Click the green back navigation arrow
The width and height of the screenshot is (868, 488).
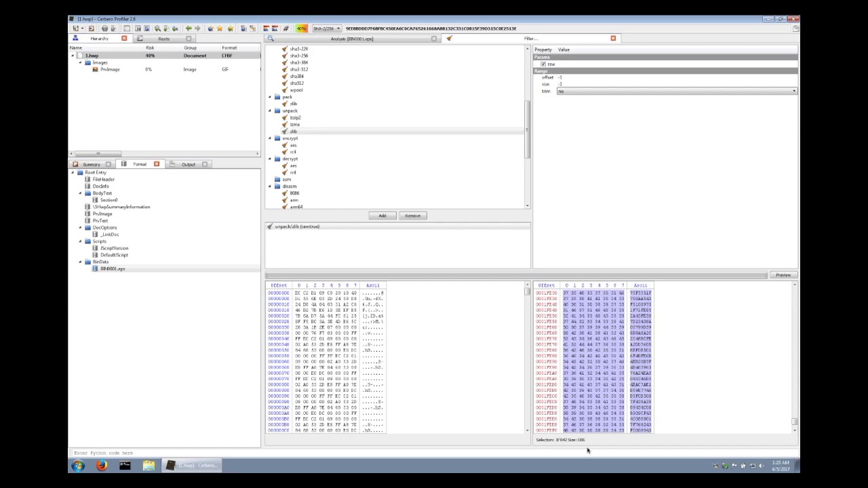(x=189, y=28)
